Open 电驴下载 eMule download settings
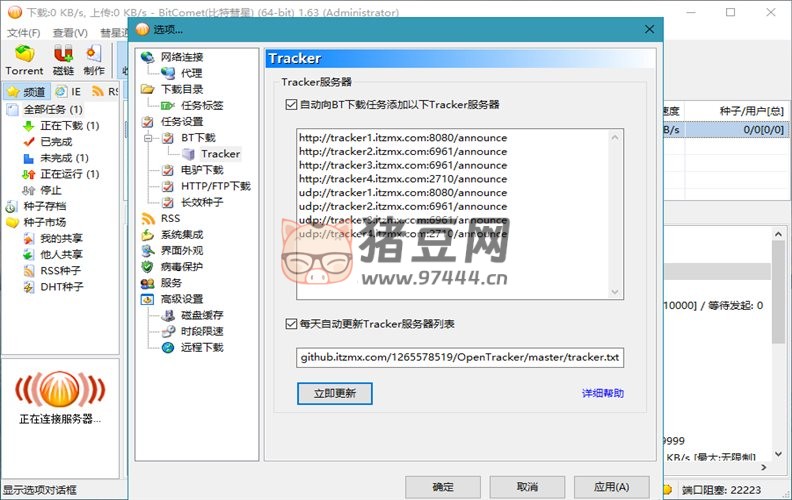The height and width of the screenshot is (500, 792). click(x=201, y=170)
